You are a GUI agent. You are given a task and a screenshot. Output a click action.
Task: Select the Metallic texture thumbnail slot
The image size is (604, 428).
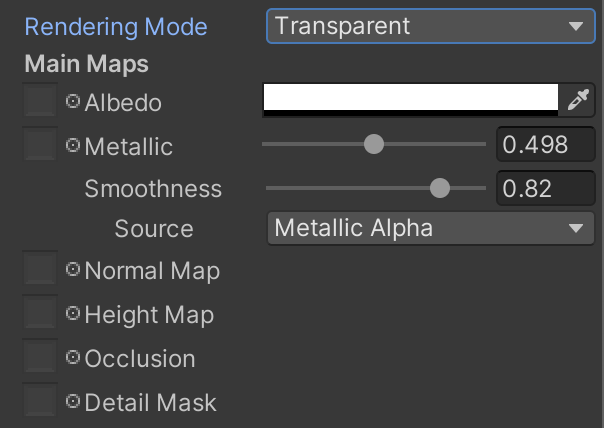(40, 144)
